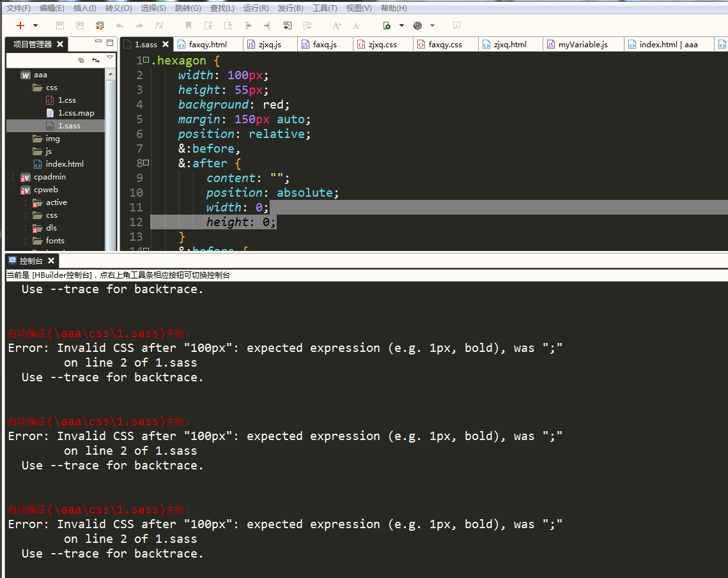Maximize the project manager panel
728x578 pixels.
coord(110,43)
